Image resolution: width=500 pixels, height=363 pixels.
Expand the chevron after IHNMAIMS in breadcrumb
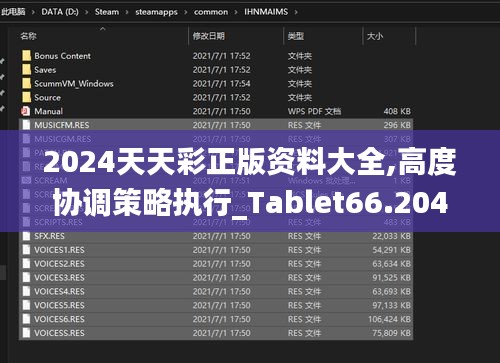296,12
